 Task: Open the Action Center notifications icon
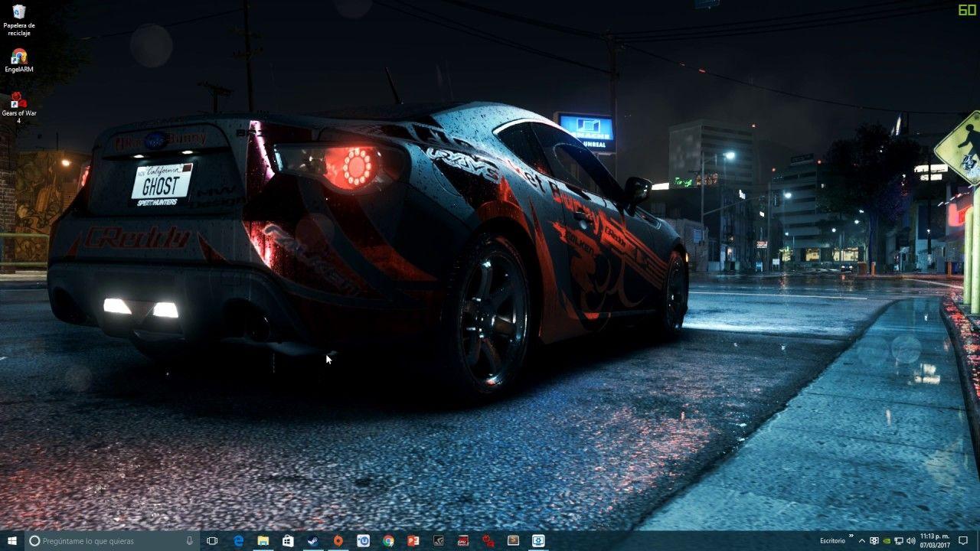point(963,541)
